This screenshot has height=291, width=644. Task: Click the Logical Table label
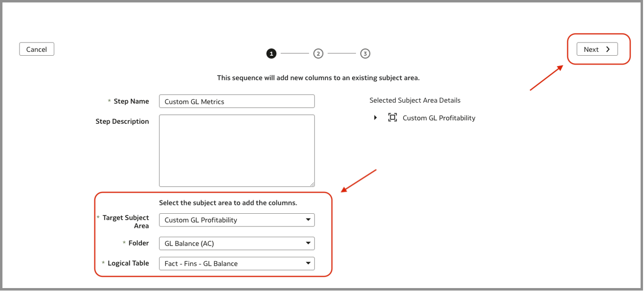click(128, 263)
